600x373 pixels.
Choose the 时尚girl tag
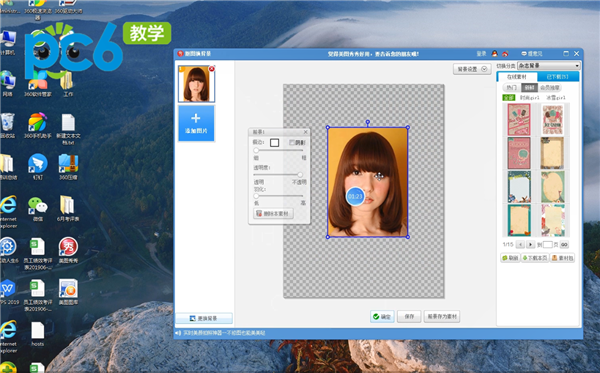click(530, 98)
